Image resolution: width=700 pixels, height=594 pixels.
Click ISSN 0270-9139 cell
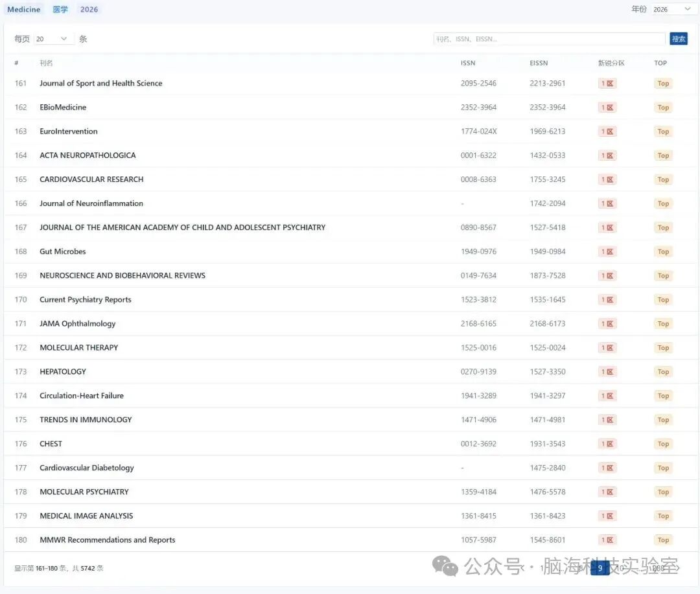point(478,372)
